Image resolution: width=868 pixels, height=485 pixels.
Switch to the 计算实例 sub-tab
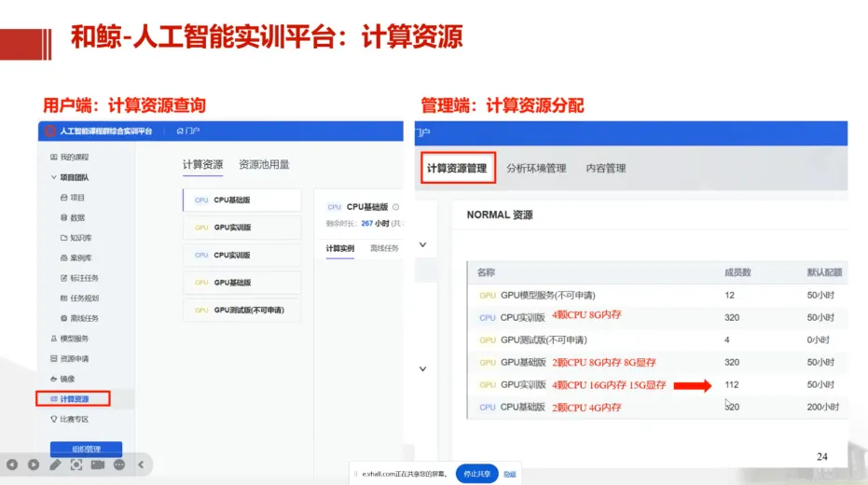pyautogui.click(x=340, y=249)
